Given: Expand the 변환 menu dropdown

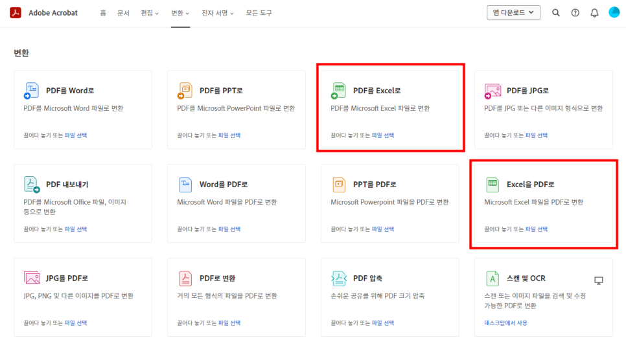Looking at the screenshot, I should tap(180, 13).
